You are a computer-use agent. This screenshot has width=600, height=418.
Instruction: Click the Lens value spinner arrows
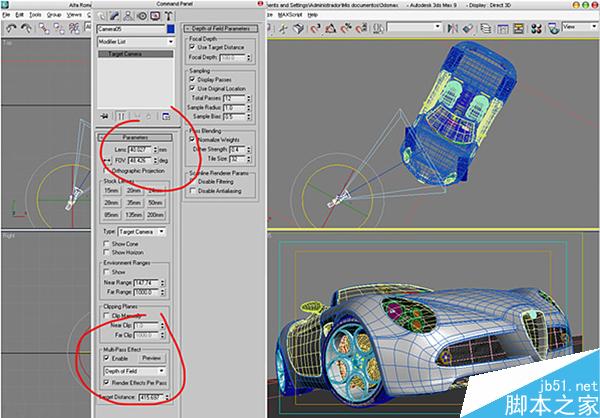tap(155, 150)
